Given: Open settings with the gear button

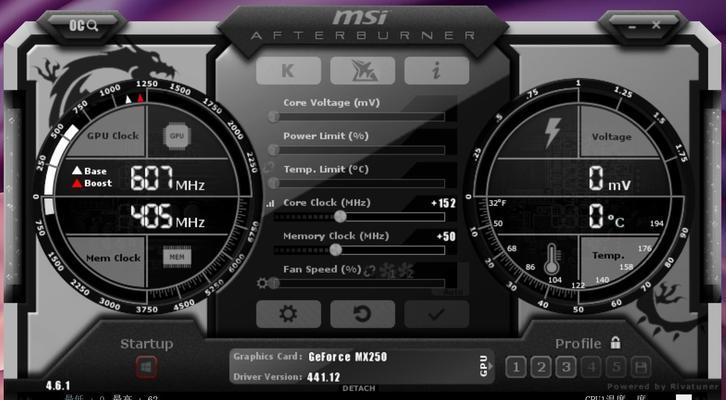Looking at the screenshot, I should coord(288,314).
